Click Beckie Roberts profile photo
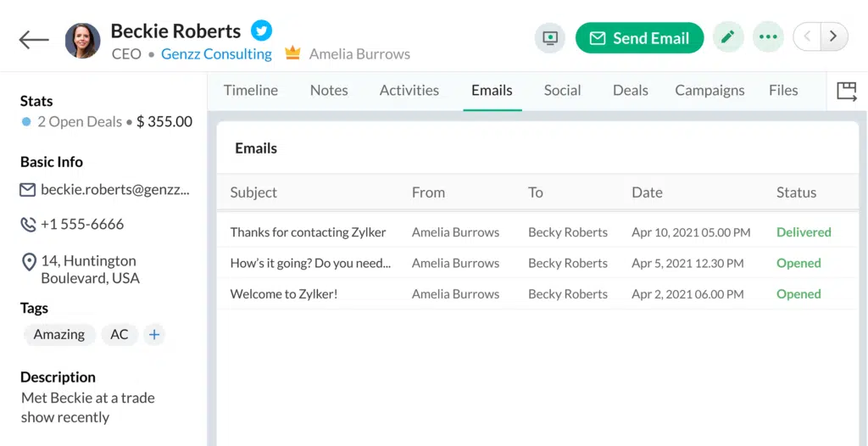 click(82, 41)
